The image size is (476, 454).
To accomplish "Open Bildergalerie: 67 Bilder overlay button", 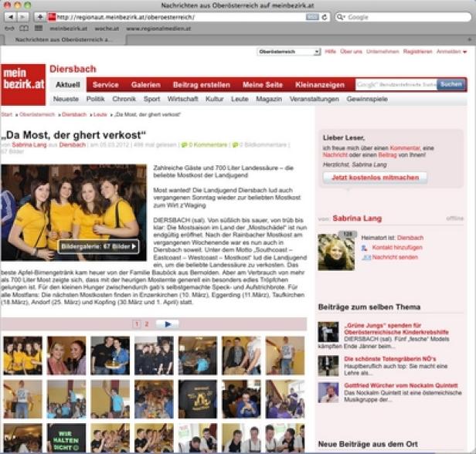I will click(x=98, y=246).
